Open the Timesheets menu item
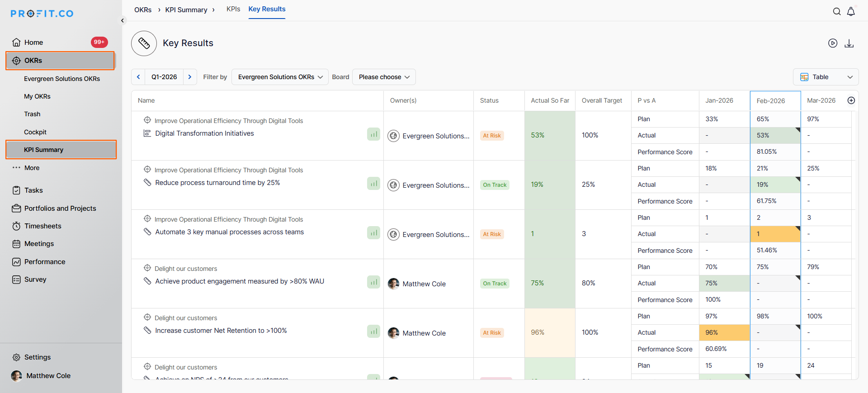868x393 pixels. 42,226
